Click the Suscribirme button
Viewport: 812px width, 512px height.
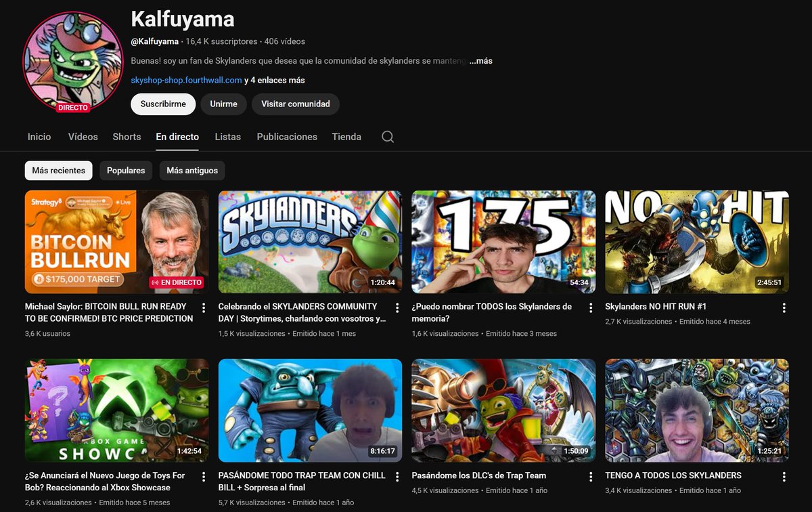click(x=163, y=104)
